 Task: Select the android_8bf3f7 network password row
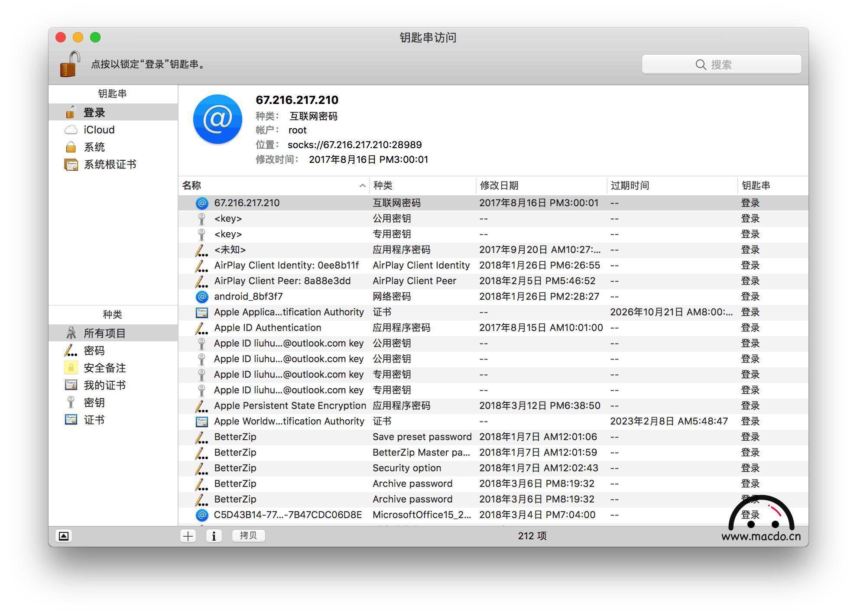point(248,297)
